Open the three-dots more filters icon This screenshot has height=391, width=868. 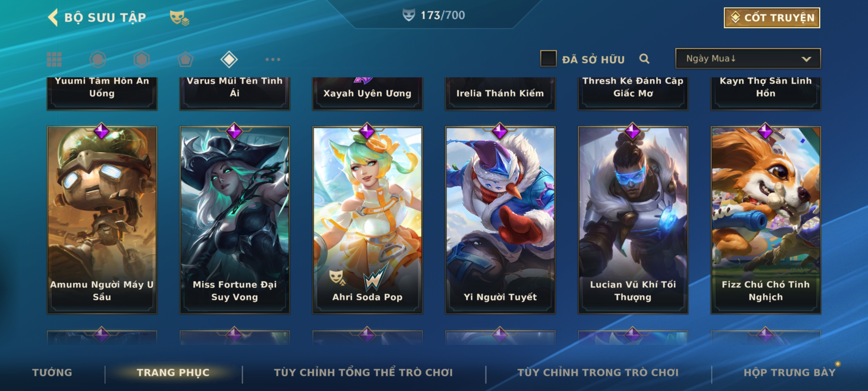[x=273, y=59]
